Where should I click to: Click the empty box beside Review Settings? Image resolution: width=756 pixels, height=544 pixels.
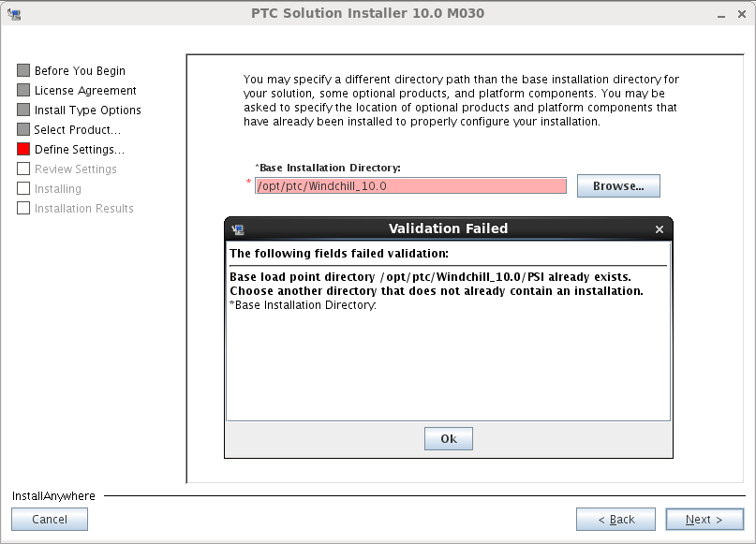click(x=23, y=169)
